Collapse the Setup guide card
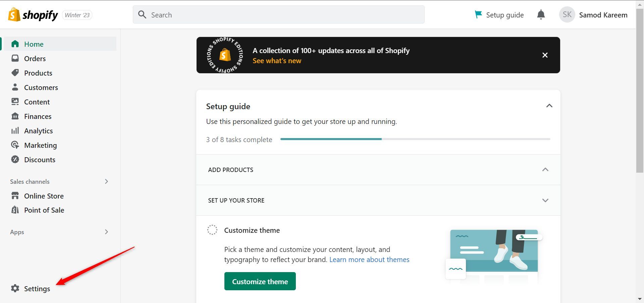The width and height of the screenshot is (644, 303). click(549, 106)
